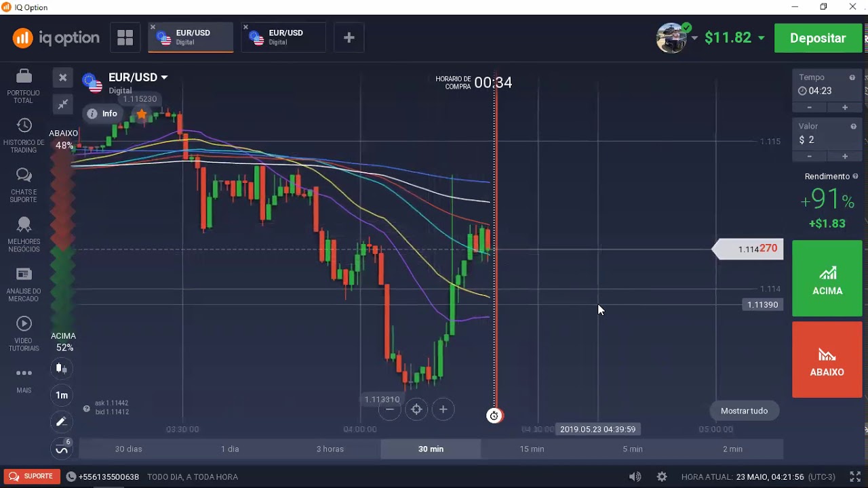Close the chart with X icon
This screenshot has width=868, height=488.
click(x=62, y=78)
